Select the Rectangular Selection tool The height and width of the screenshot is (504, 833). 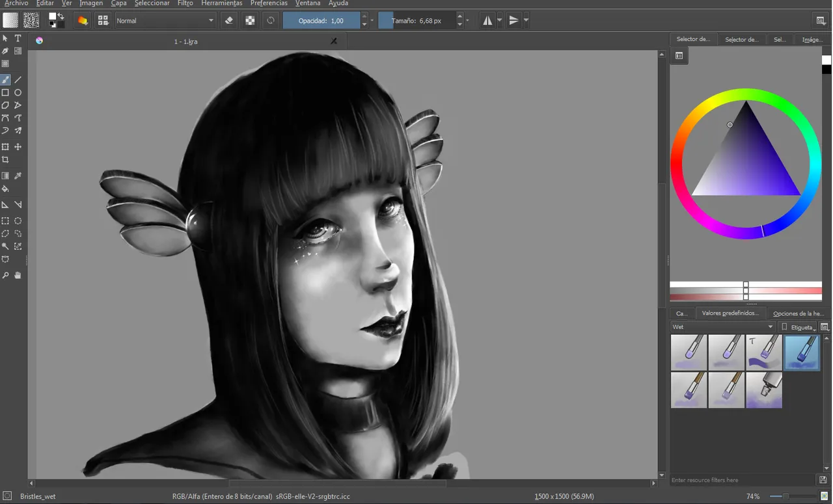[x=5, y=221]
